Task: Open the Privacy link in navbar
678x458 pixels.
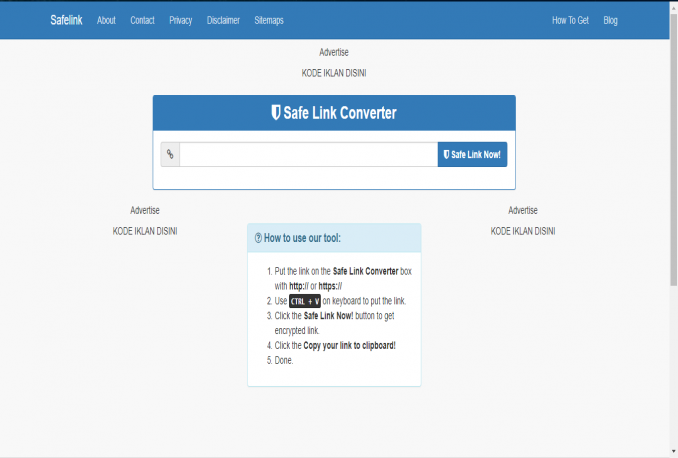Action: [180, 20]
